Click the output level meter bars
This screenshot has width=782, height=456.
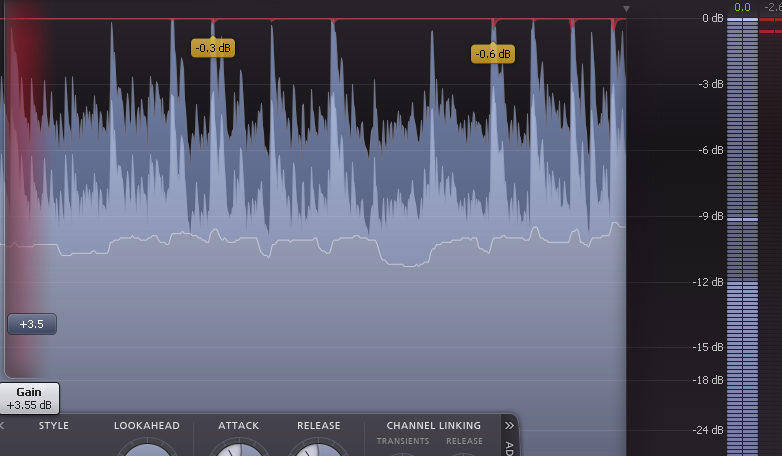pyautogui.click(x=743, y=236)
